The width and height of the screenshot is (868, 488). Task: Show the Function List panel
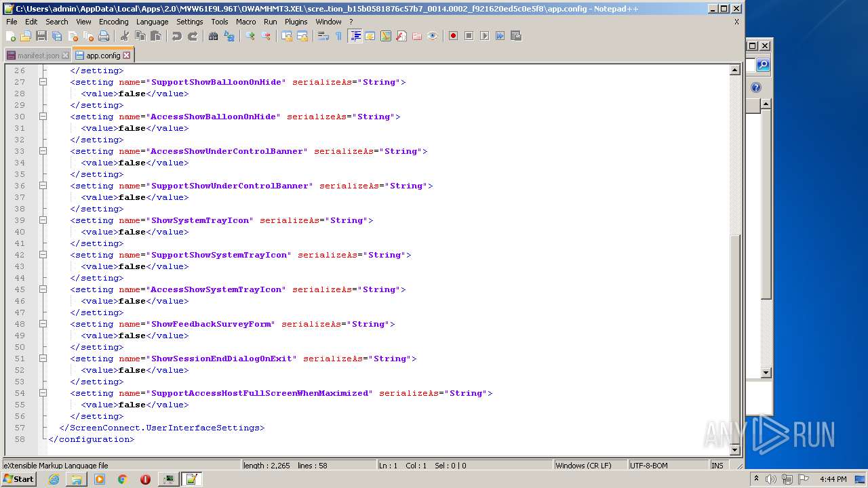(401, 36)
